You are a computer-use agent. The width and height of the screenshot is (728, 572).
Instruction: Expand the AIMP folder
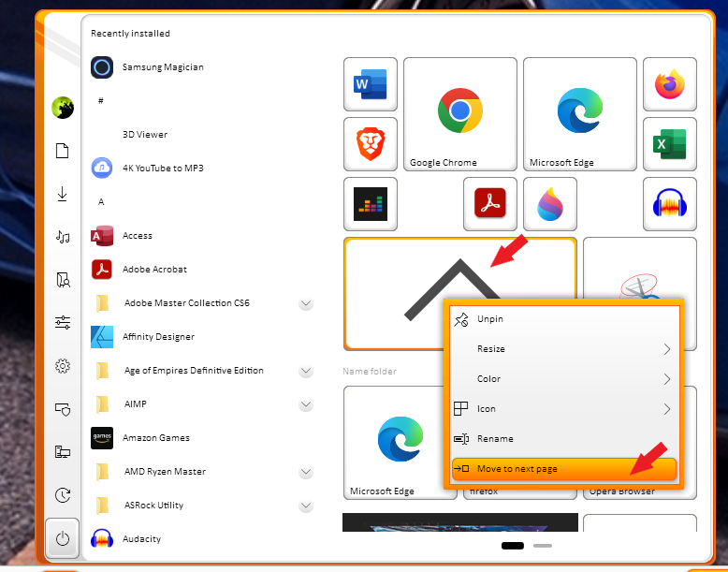click(305, 404)
